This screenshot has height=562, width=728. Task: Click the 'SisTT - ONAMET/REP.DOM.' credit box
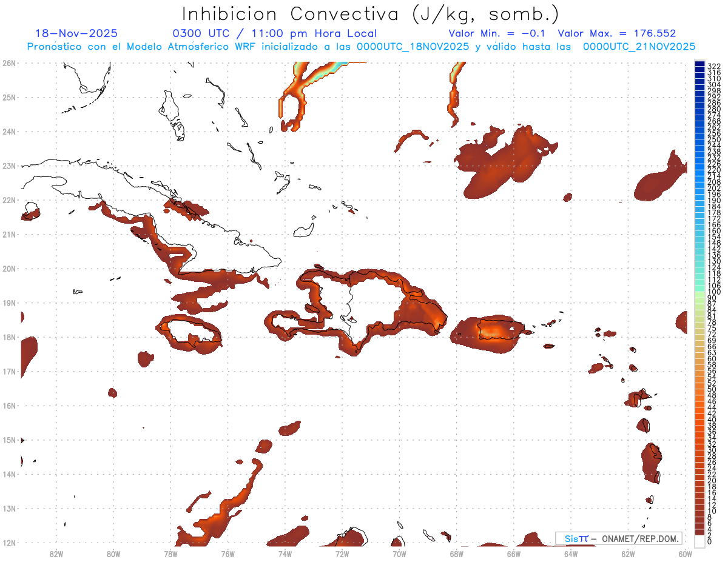point(619,538)
